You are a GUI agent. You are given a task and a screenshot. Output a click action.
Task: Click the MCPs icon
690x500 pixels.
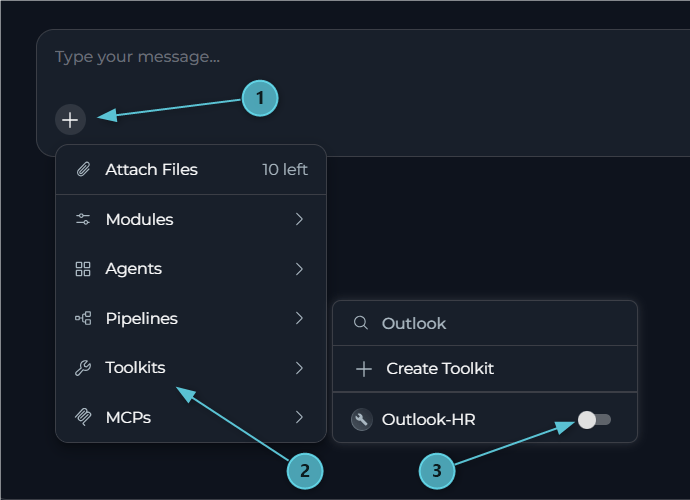(x=83, y=417)
